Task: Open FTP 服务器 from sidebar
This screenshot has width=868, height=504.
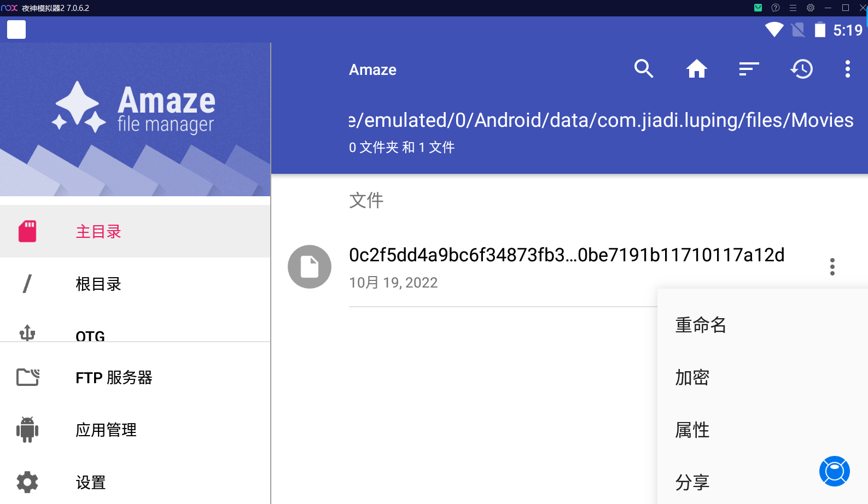Action: click(114, 378)
